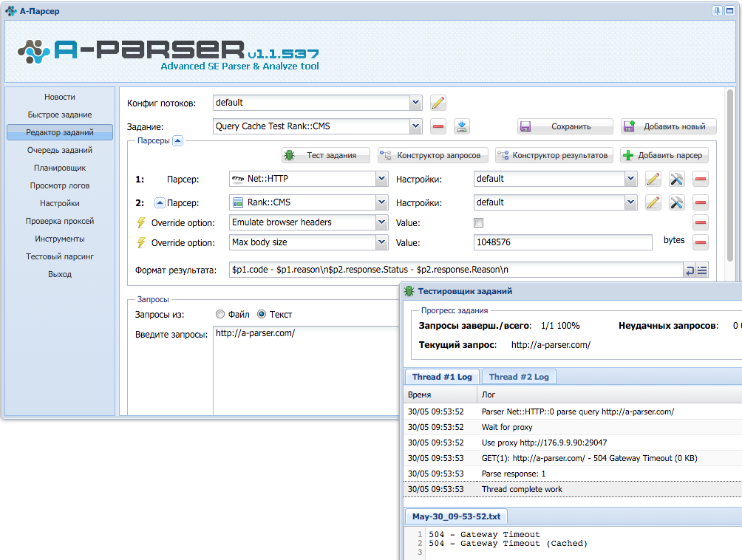This screenshot has width=742, height=560.
Task: Click the Формат результата input field
Action: (x=456, y=270)
